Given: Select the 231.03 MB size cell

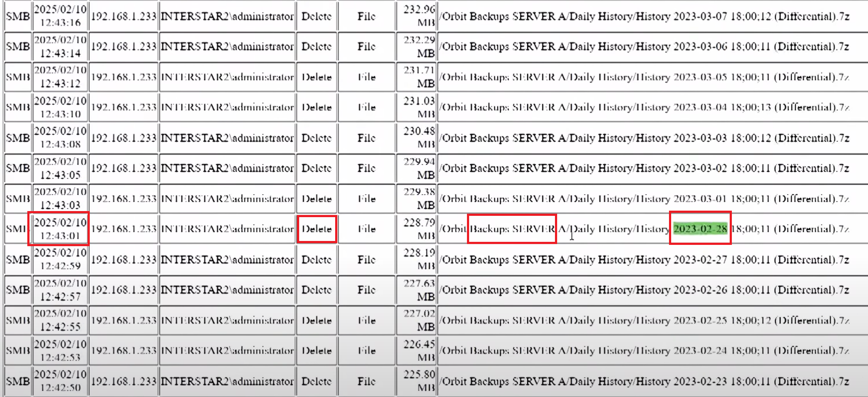Looking at the screenshot, I should [x=418, y=107].
